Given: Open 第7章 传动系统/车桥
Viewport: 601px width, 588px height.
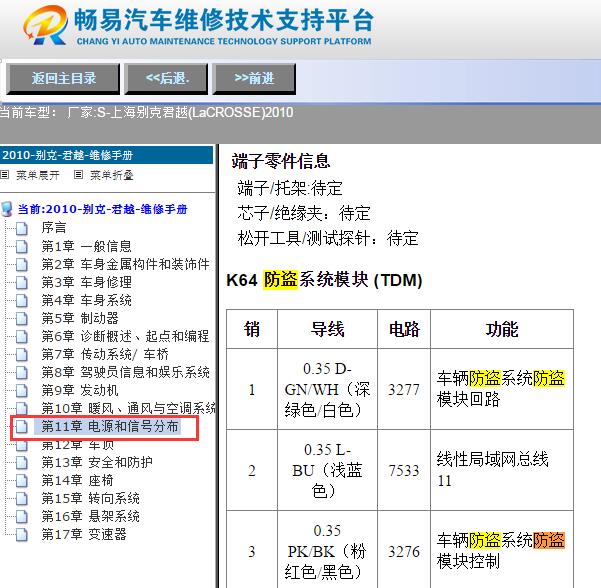Looking at the screenshot, I should [x=105, y=354].
